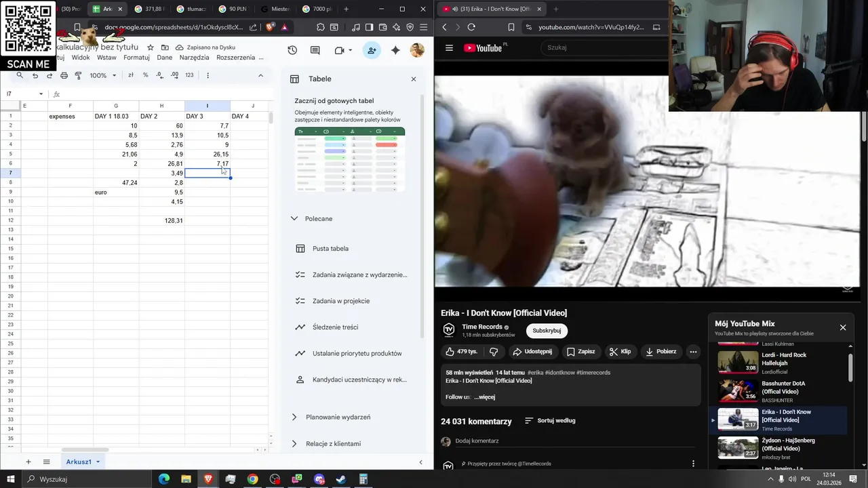Viewport: 868px width, 488px height.
Task: Close the Tabele side panel
Action: click(x=414, y=79)
